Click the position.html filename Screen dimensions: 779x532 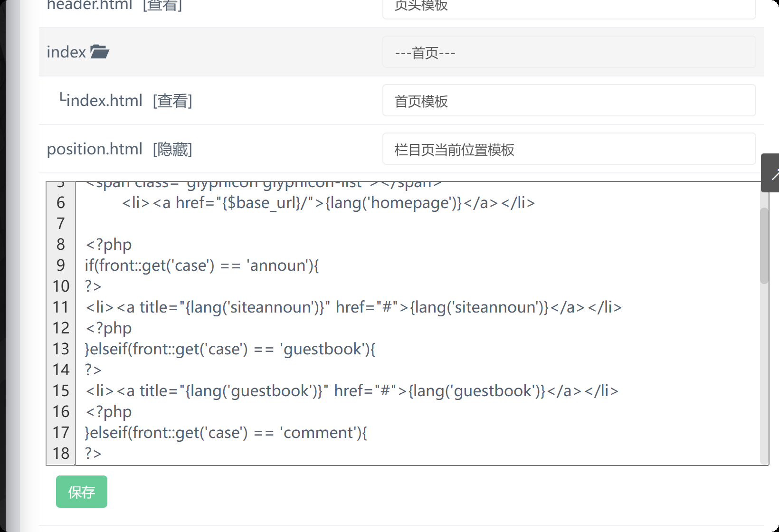(95, 149)
